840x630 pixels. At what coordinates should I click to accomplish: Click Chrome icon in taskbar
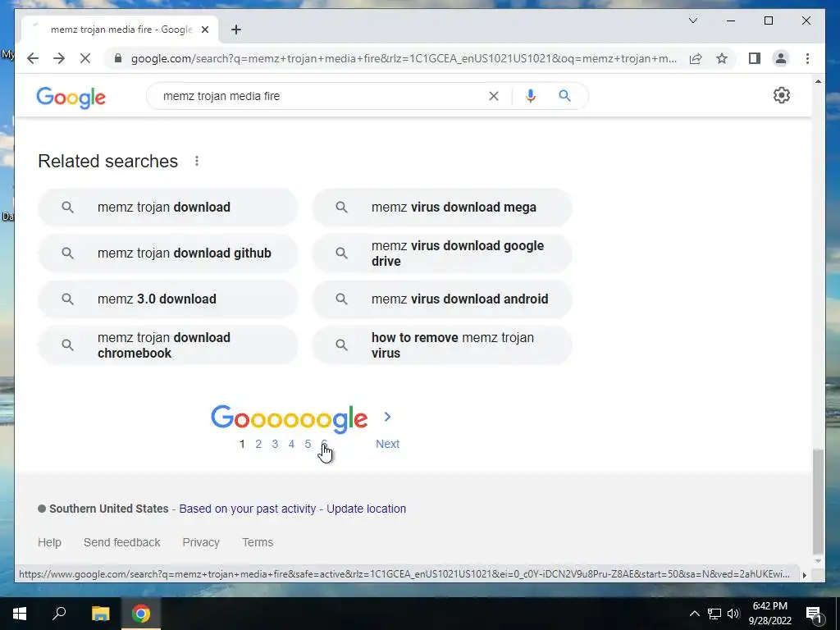pos(141,614)
